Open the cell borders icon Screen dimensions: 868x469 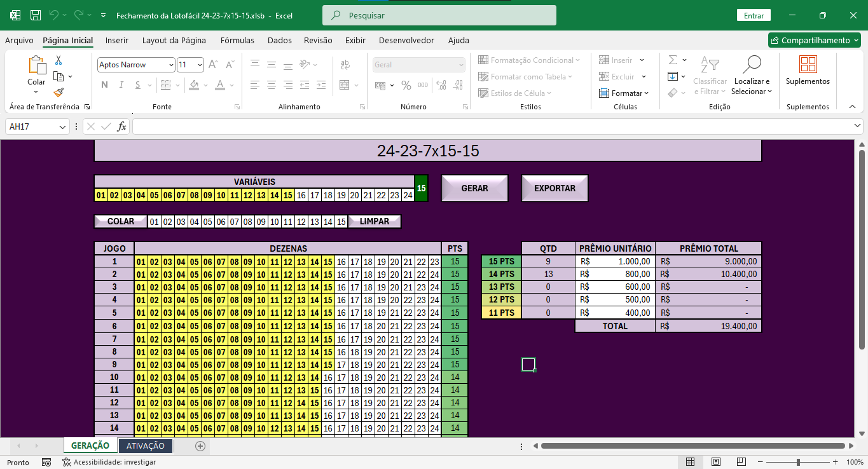click(x=165, y=85)
